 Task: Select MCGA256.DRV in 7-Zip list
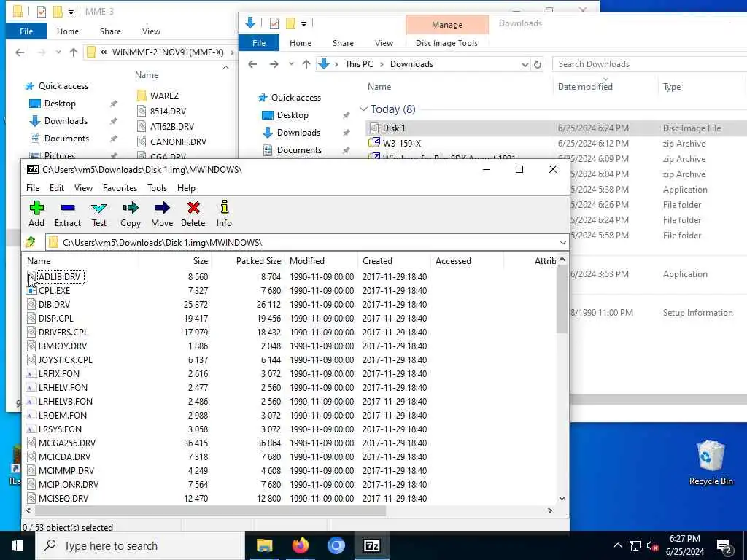tap(67, 443)
